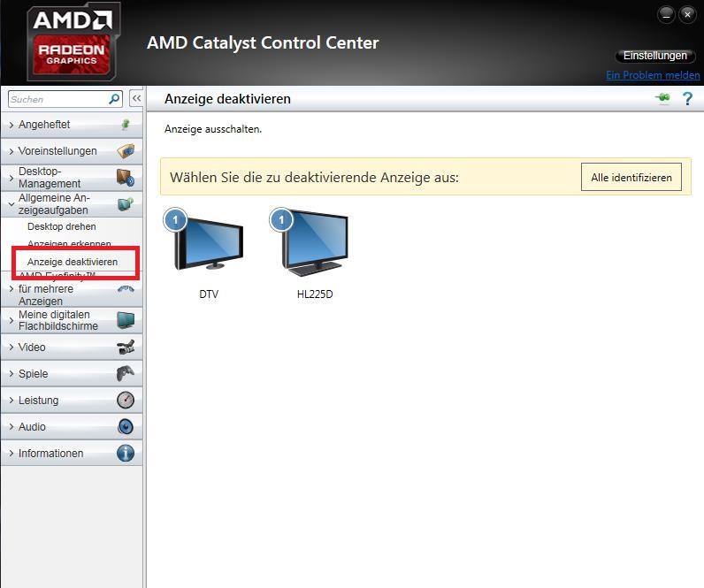The width and height of the screenshot is (704, 588).
Task: Click the Desktop-Management icon
Action: 126,178
